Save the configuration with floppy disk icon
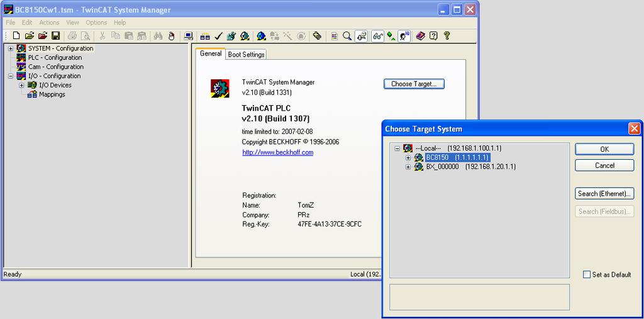This screenshot has width=644, height=319. pos(56,36)
